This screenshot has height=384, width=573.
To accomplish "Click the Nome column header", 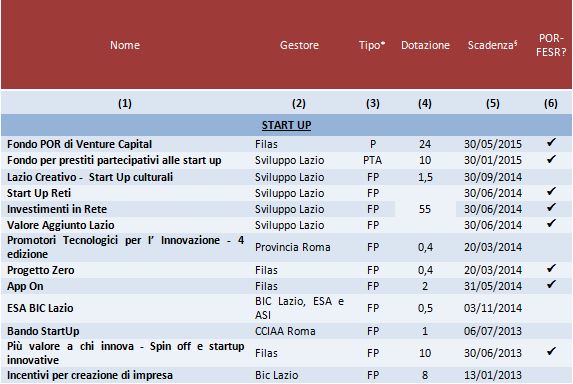I will click(125, 45).
